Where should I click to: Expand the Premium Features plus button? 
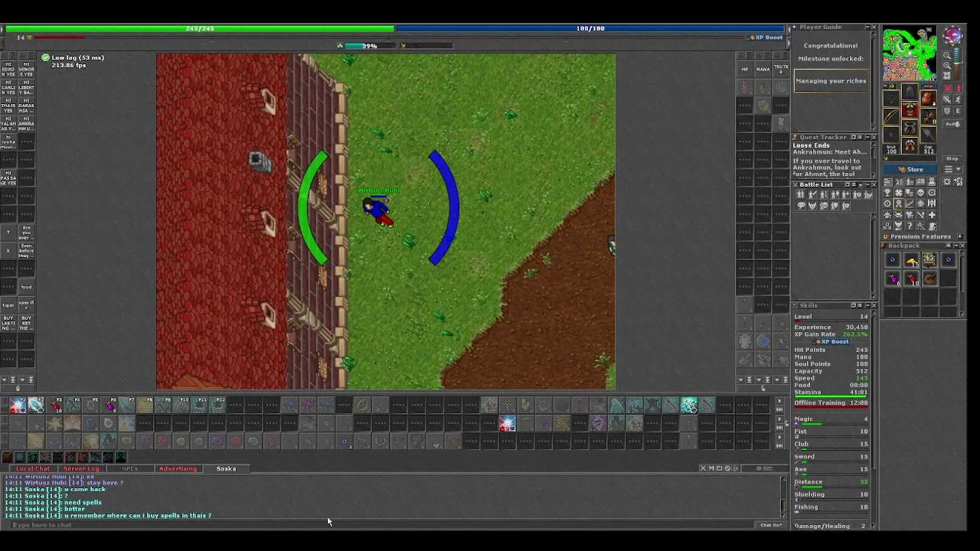(960, 236)
